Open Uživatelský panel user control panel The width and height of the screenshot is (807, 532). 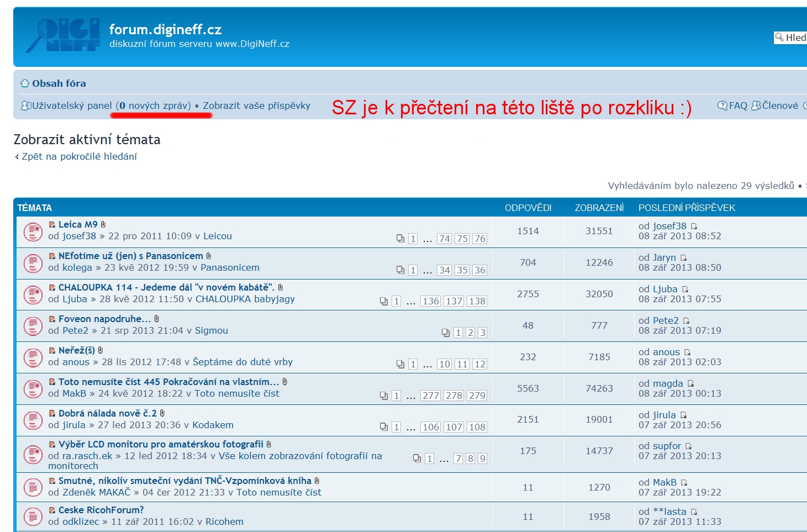72,106
